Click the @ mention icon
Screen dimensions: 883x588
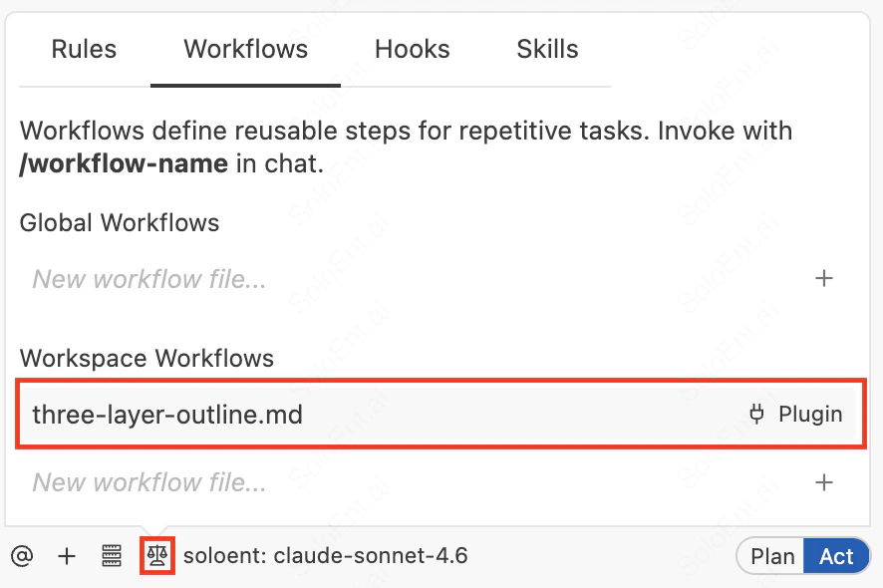click(22, 556)
